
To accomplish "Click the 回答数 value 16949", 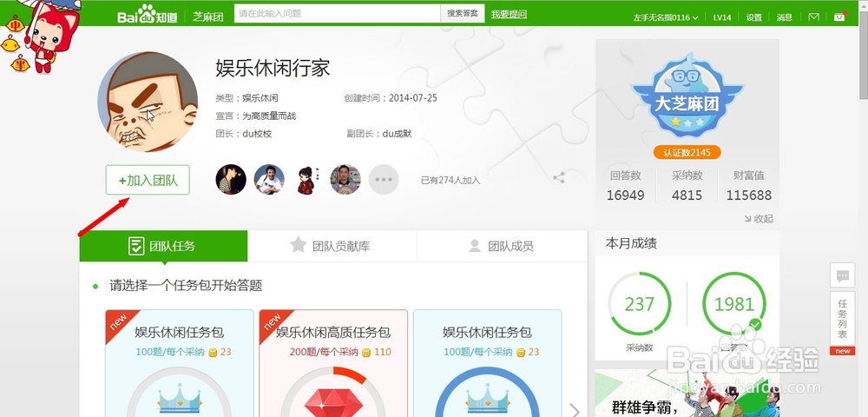I will click(x=626, y=195).
